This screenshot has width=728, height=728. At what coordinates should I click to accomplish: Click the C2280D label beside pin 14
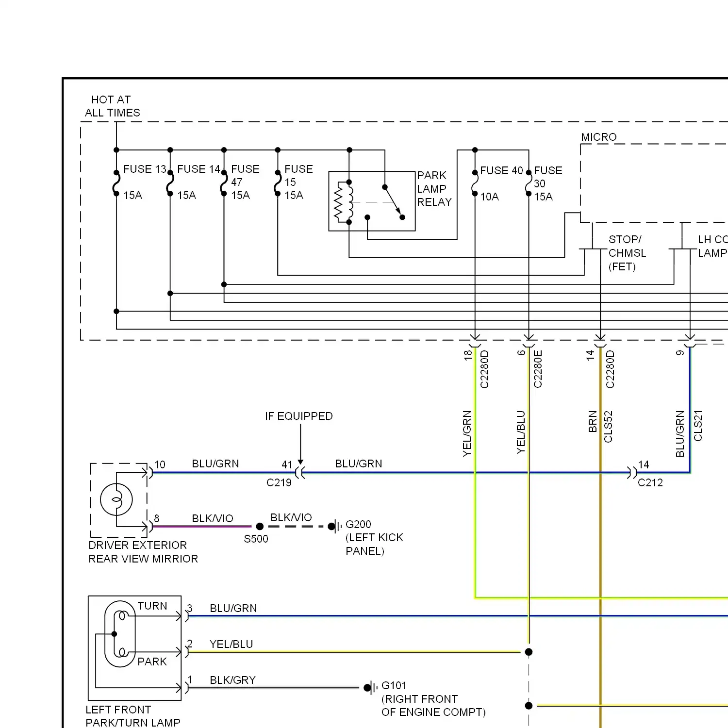pos(610,369)
